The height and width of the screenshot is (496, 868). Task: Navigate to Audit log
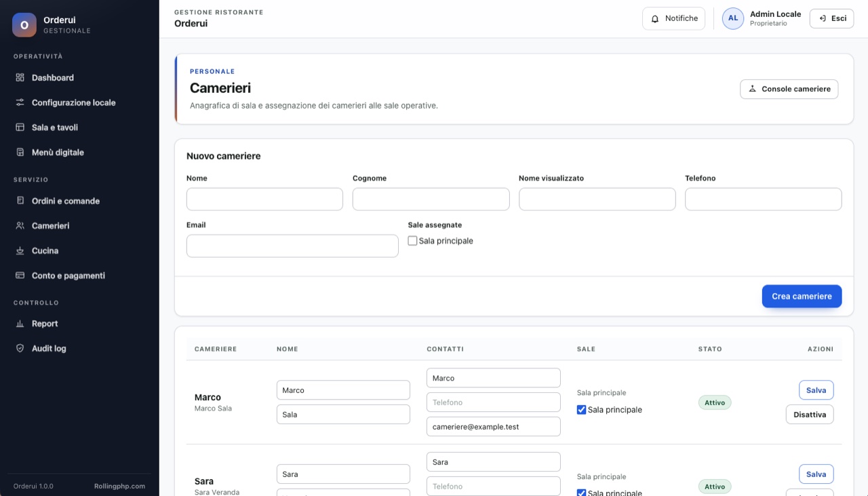click(79, 349)
